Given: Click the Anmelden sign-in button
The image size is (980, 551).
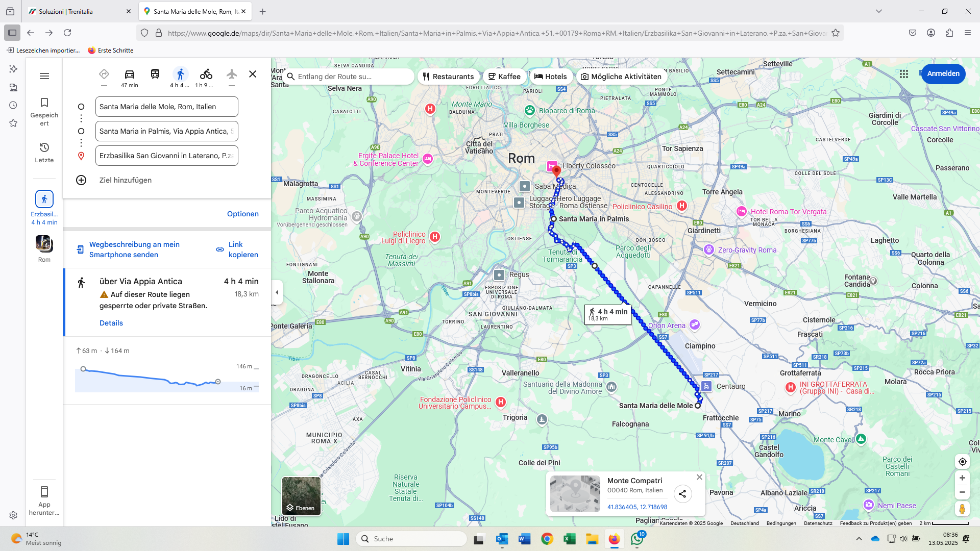Looking at the screenshot, I should tap(943, 74).
